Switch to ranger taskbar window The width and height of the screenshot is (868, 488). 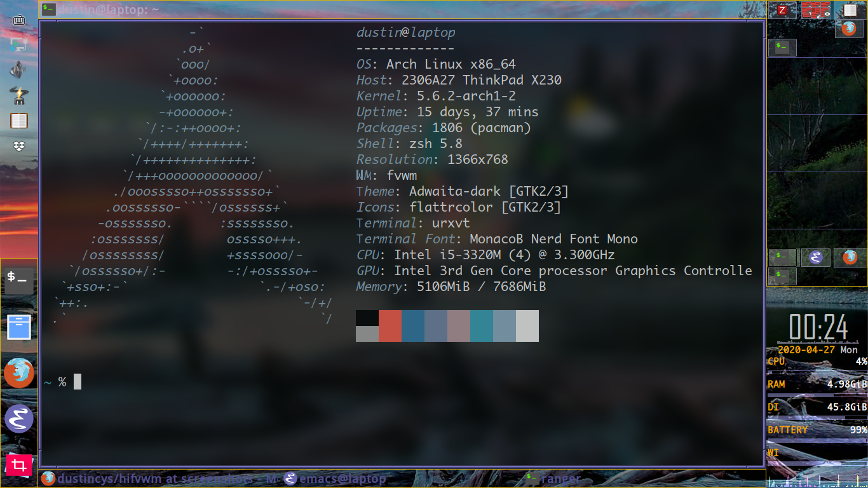553,478
